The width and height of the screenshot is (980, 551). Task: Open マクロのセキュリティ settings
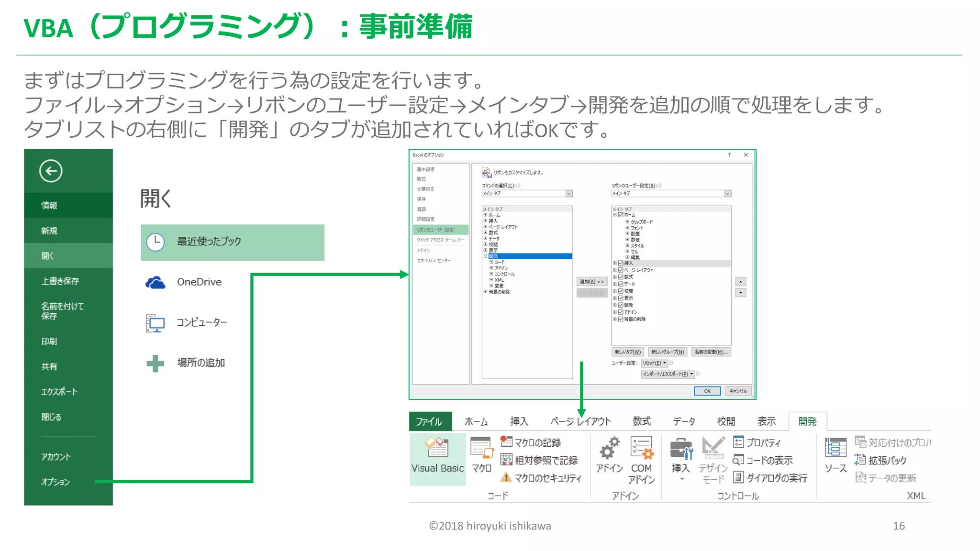point(541,478)
